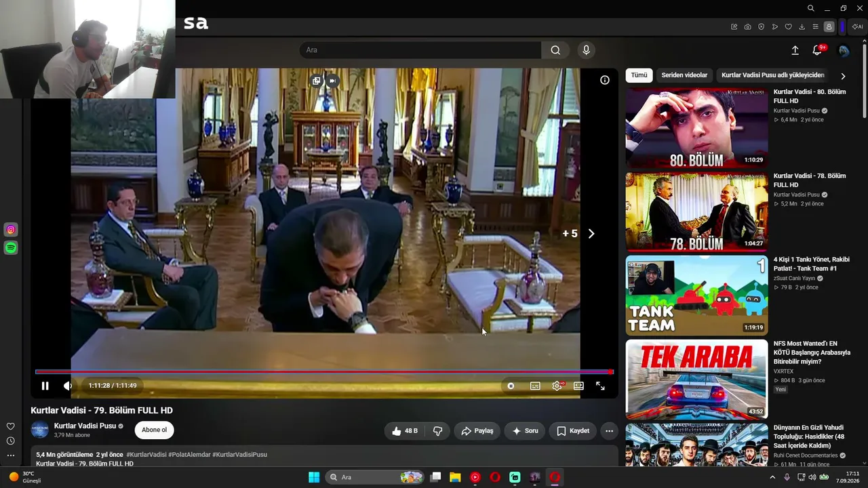The height and width of the screenshot is (488, 868).
Task: Go to next end-screen suggestion arrow
Action: (x=591, y=234)
